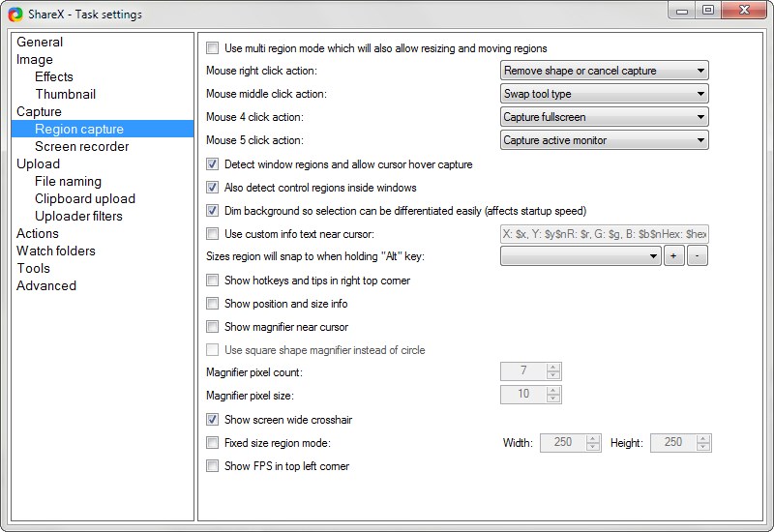Toggle Also detect control regions inside windows
This screenshot has height=532, width=774.
[212, 187]
